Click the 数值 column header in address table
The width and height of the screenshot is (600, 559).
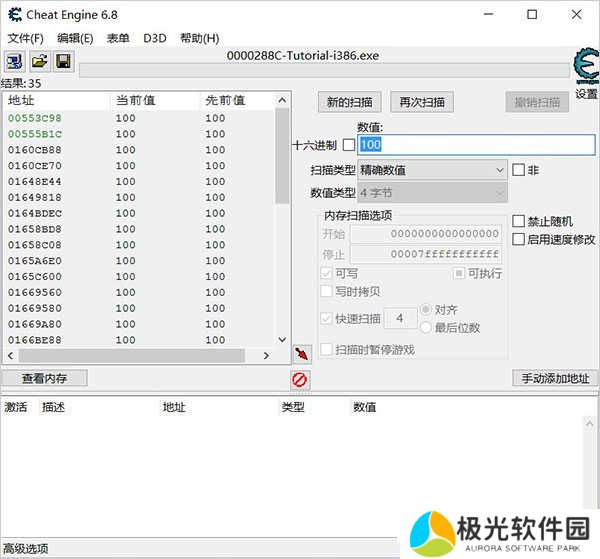364,407
